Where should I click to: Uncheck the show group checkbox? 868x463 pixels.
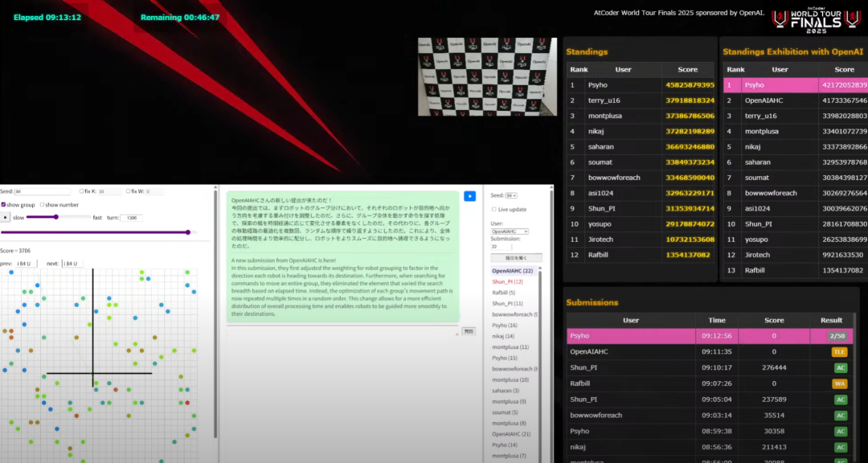coord(4,204)
